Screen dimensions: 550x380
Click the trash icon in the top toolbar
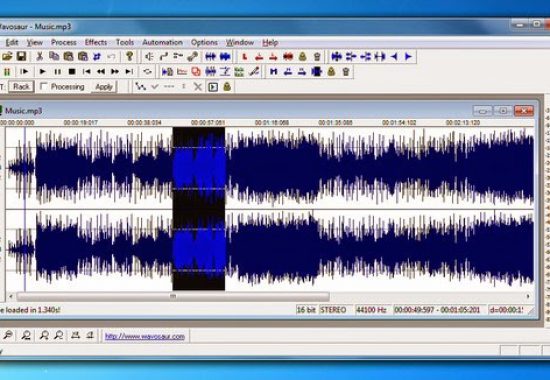[317, 56]
